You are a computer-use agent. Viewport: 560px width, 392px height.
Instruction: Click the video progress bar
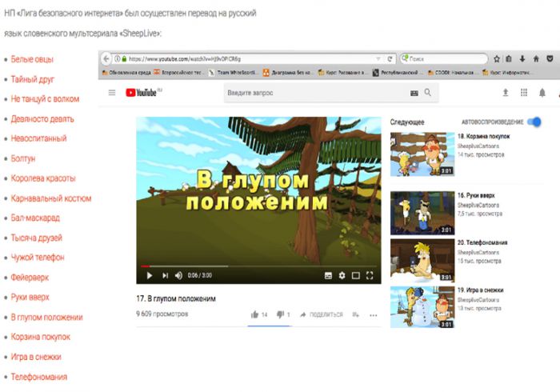coord(258,266)
